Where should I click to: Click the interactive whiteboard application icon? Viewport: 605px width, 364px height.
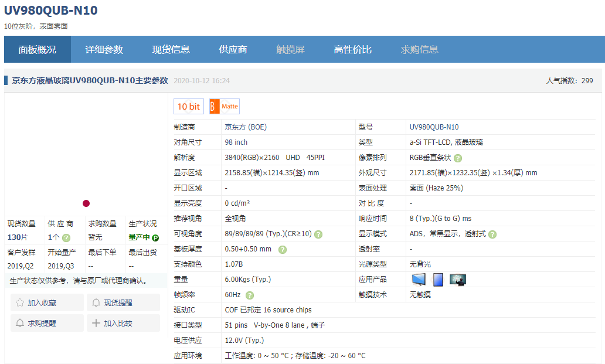coord(458,280)
